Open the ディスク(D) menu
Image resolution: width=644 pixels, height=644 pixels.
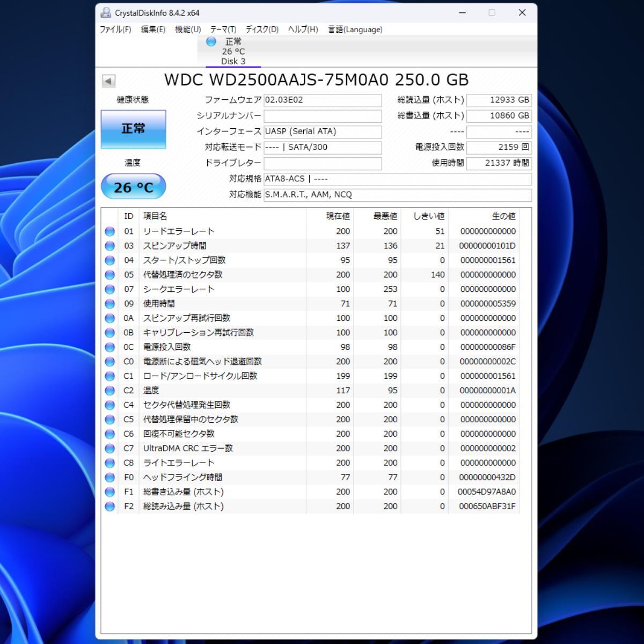262,30
